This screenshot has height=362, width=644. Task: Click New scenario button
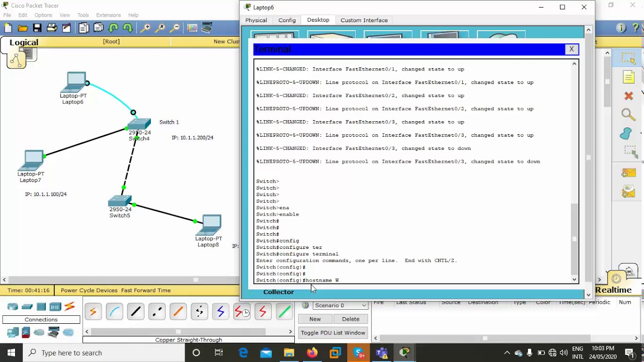[x=315, y=319]
